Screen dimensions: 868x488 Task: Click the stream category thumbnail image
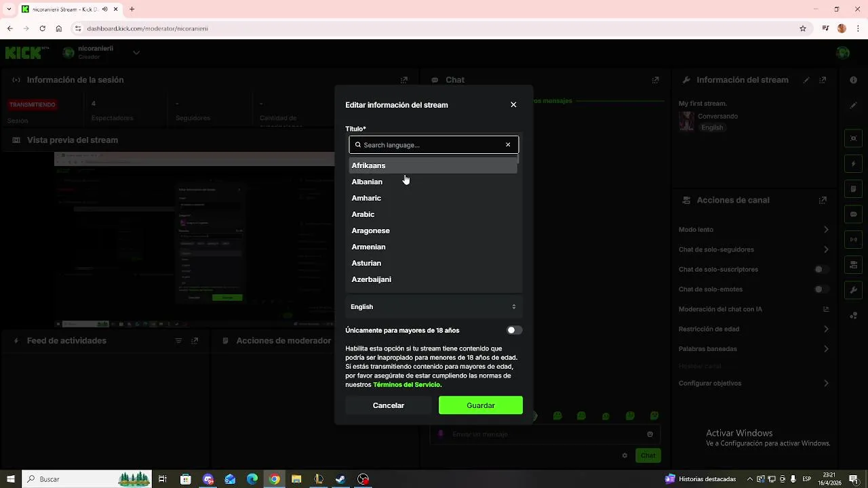686,121
